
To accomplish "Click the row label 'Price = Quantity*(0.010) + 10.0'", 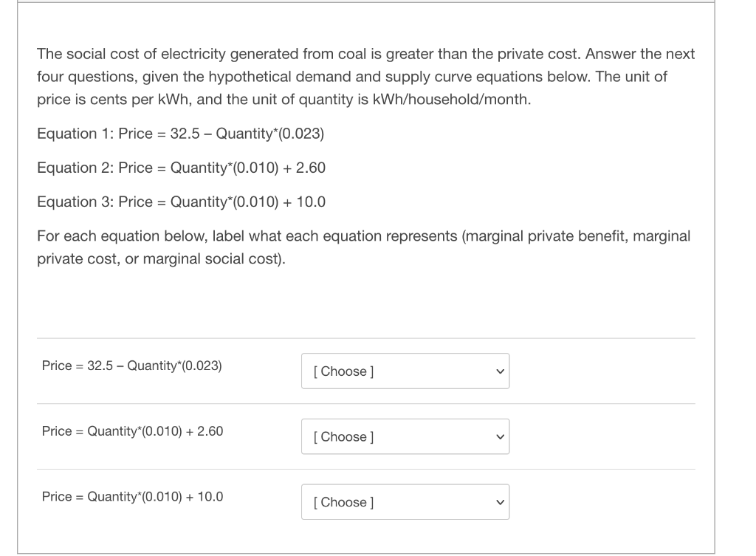I will pyautogui.click(x=132, y=497).
